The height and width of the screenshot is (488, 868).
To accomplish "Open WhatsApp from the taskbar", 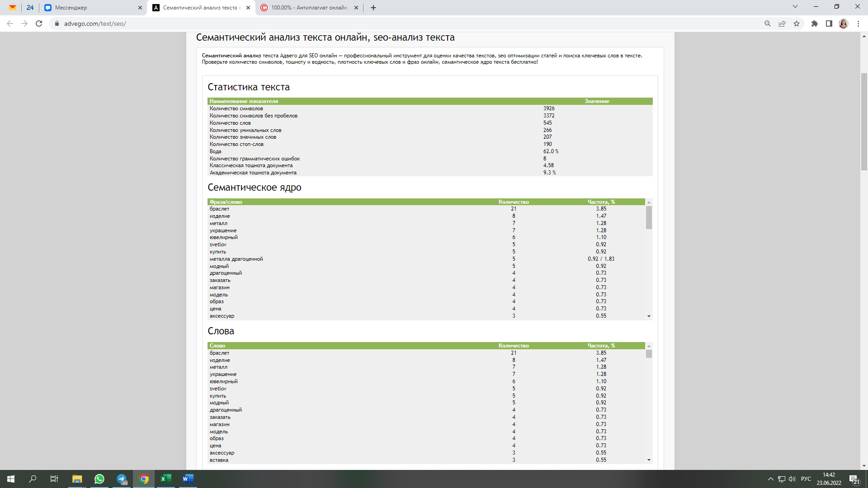I will pos(99,479).
